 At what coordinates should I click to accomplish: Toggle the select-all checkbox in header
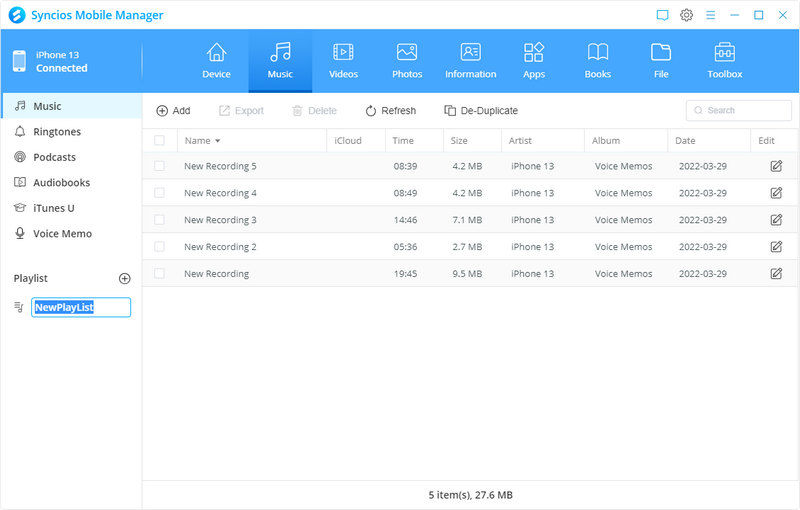tap(159, 140)
